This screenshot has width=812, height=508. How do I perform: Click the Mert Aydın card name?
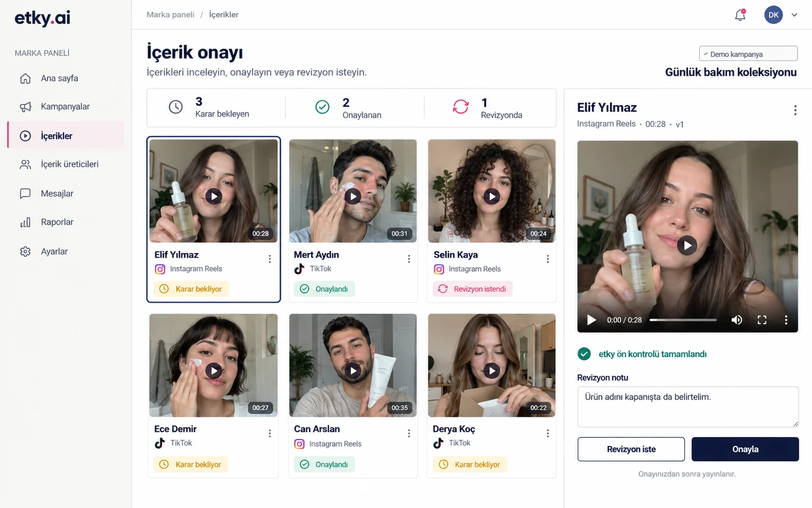click(x=316, y=255)
